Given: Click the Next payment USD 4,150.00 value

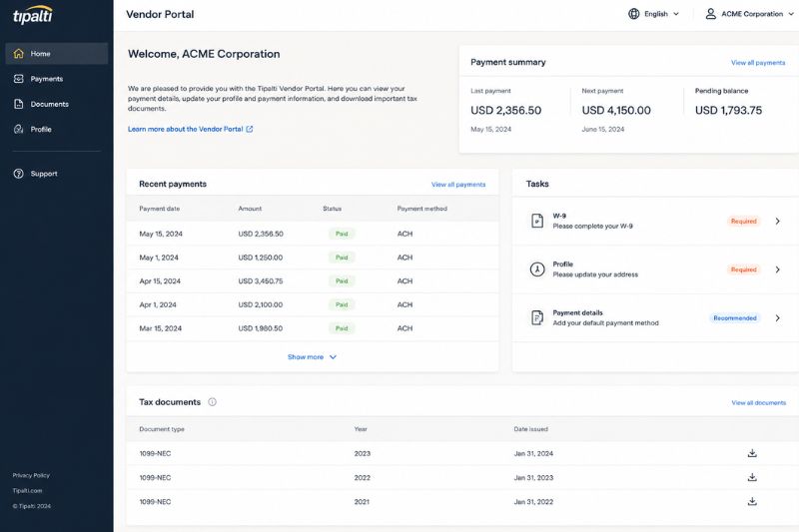Looking at the screenshot, I should click(616, 111).
